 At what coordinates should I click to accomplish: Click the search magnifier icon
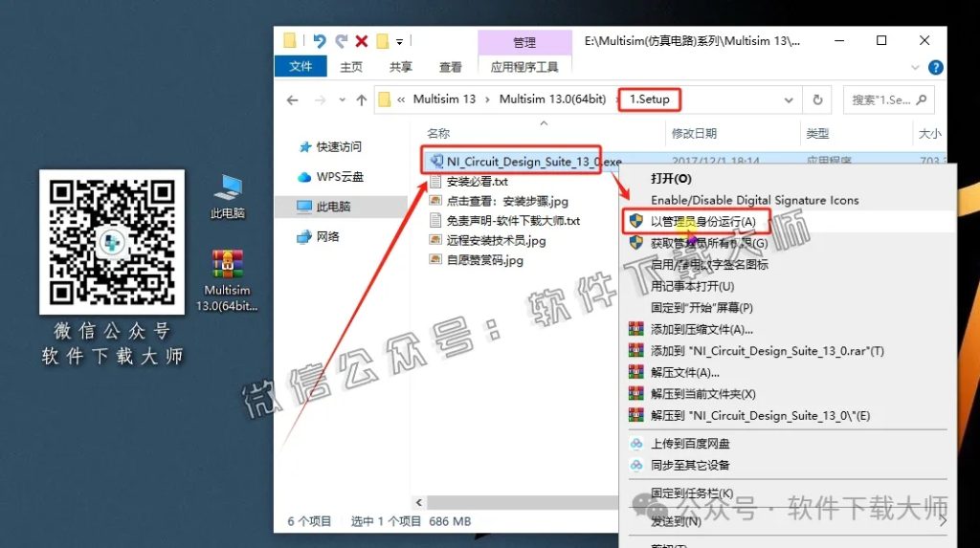(922, 100)
